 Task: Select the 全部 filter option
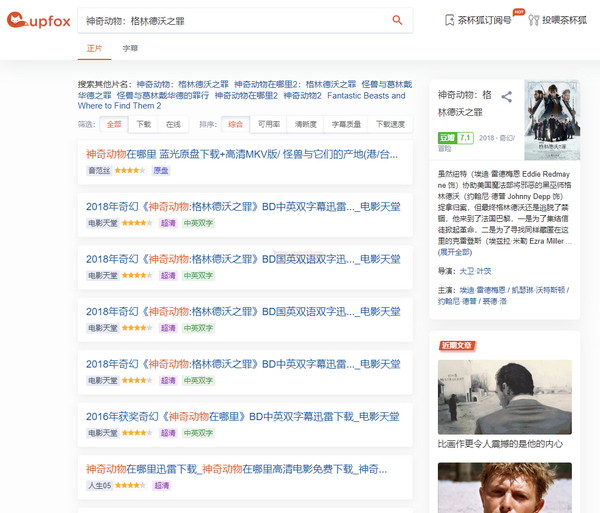pyautogui.click(x=114, y=124)
